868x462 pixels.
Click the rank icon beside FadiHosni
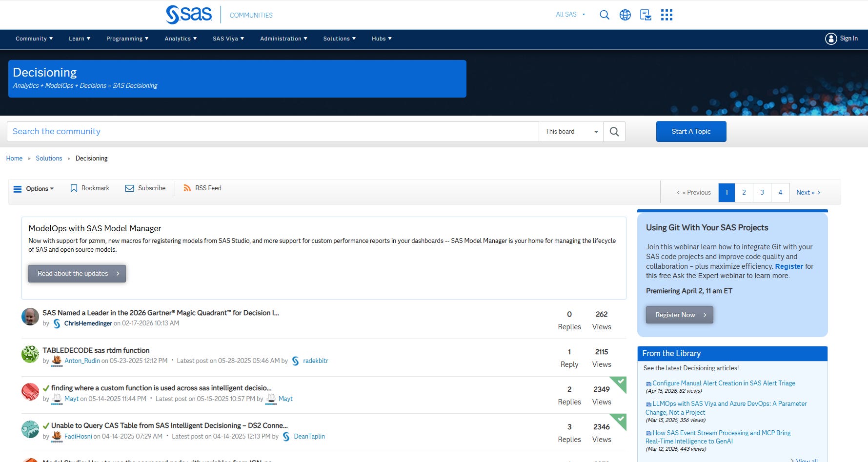(57, 437)
